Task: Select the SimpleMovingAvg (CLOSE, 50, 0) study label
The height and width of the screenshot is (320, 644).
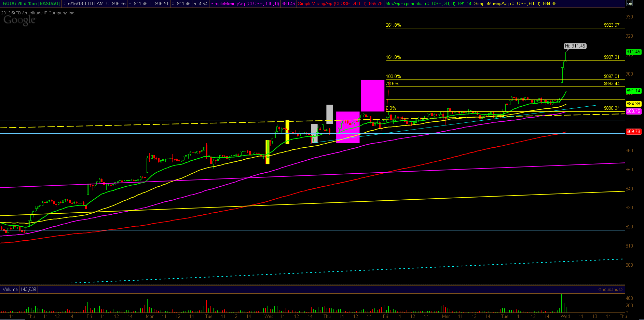Action: (507, 3)
